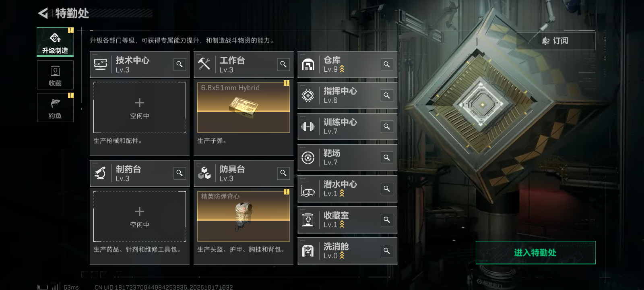Open the 潜水中心 upgrade entry
The height and width of the screenshot is (290, 644).
[x=347, y=188]
